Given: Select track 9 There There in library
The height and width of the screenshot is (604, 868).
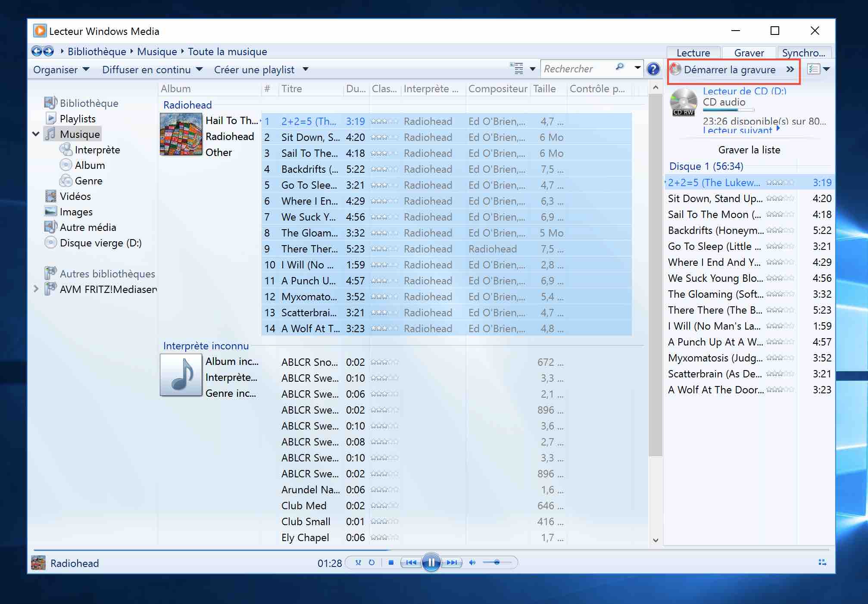Looking at the screenshot, I should pyautogui.click(x=446, y=249).
